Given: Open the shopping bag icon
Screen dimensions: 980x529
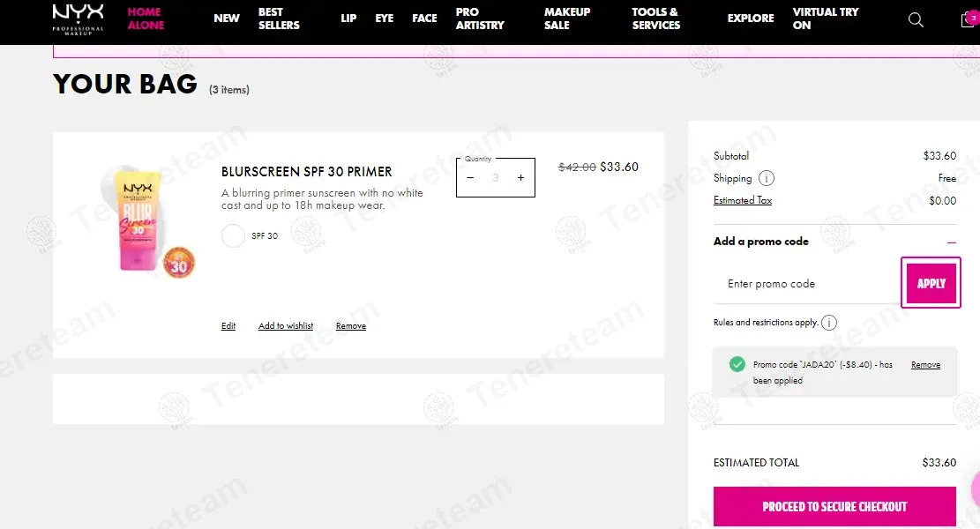Looking at the screenshot, I should (969, 19).
